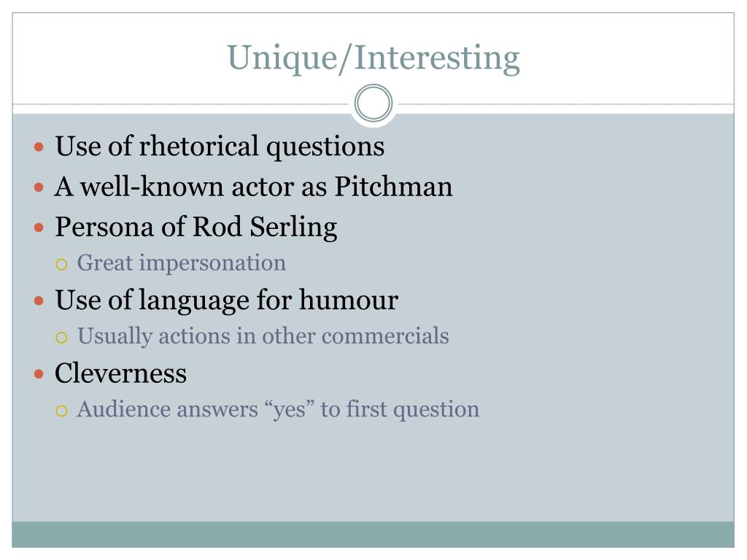Click the orange bullet before rhetorical questions

click(39, 147)
